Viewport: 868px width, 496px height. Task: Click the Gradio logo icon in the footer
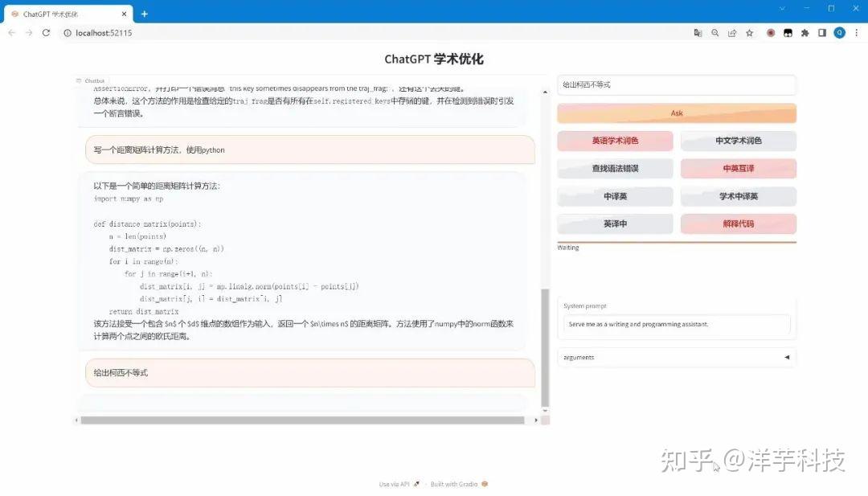[483, 484]
